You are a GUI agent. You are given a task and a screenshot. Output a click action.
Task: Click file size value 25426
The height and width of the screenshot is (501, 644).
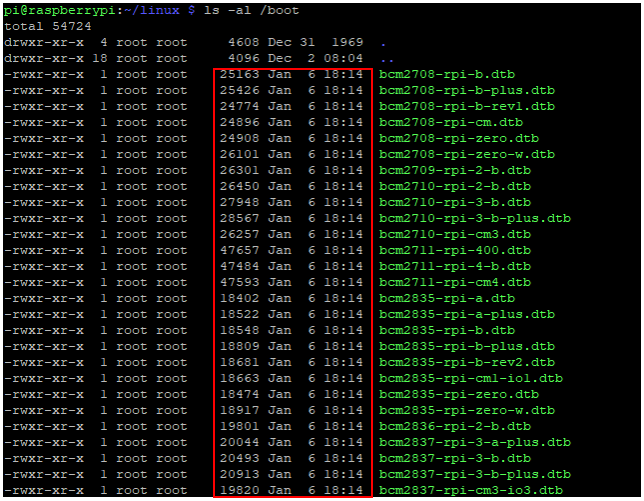point(239,90)
